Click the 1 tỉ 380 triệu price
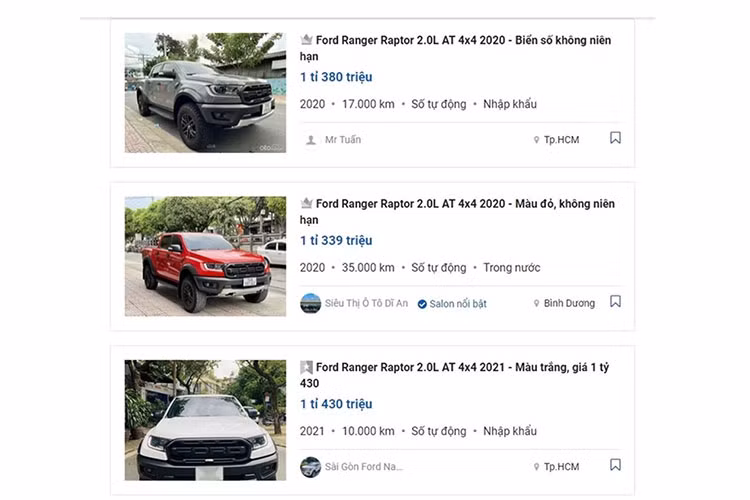Image resolution: width=750 pixels, height=500 pixels. (336, 77)
